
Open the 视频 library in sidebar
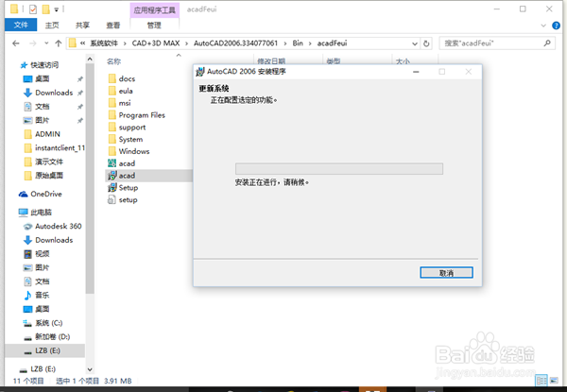[x=36, y=254]
